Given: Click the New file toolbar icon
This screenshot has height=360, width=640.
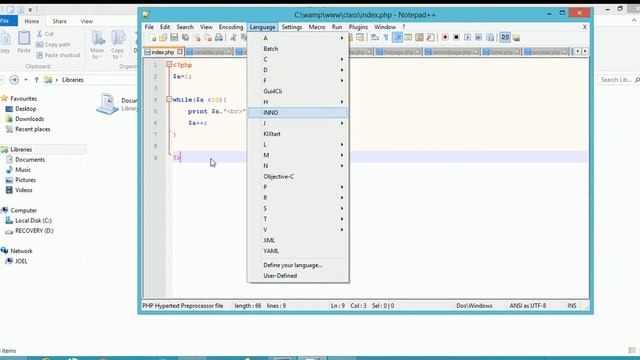Looking at the screenshot, I should pos(153,38).
